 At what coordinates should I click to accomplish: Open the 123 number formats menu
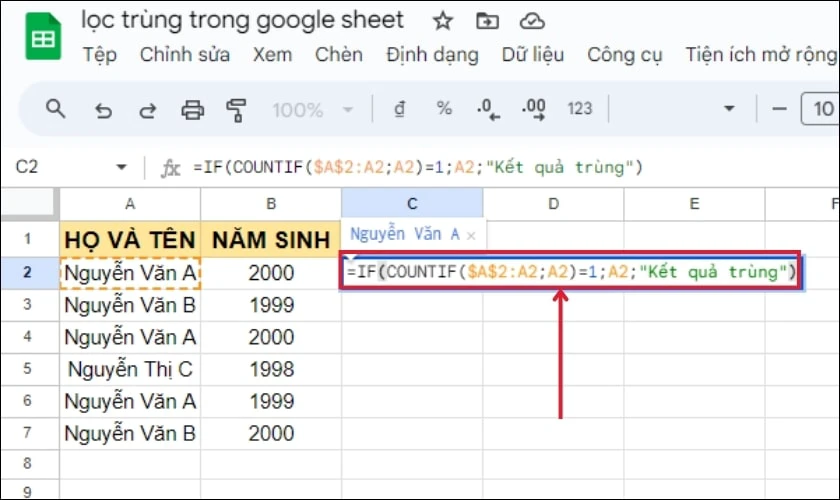point(580,109)
